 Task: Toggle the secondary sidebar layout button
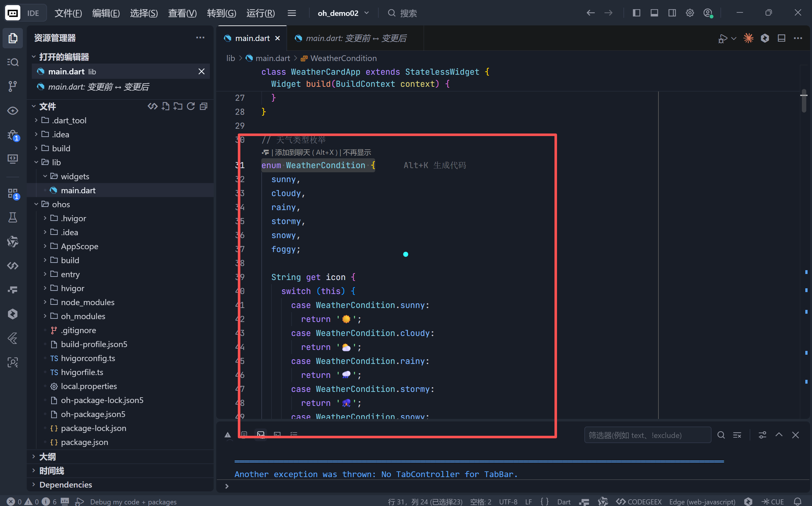[x=672, y=13]
